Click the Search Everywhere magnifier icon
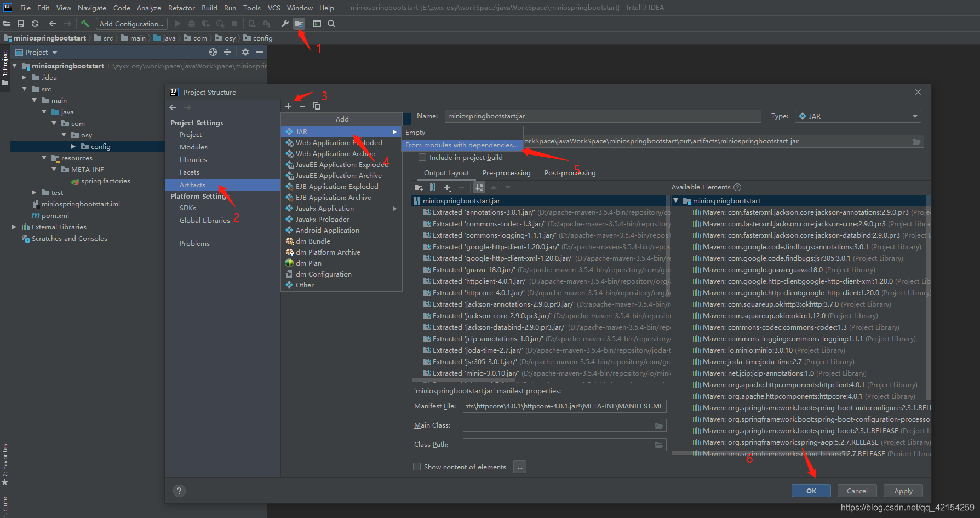 point(331,24)
